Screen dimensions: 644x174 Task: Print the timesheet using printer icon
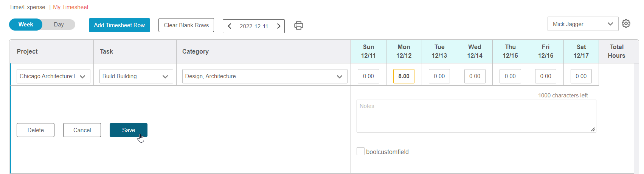click(x=299, y=25)
